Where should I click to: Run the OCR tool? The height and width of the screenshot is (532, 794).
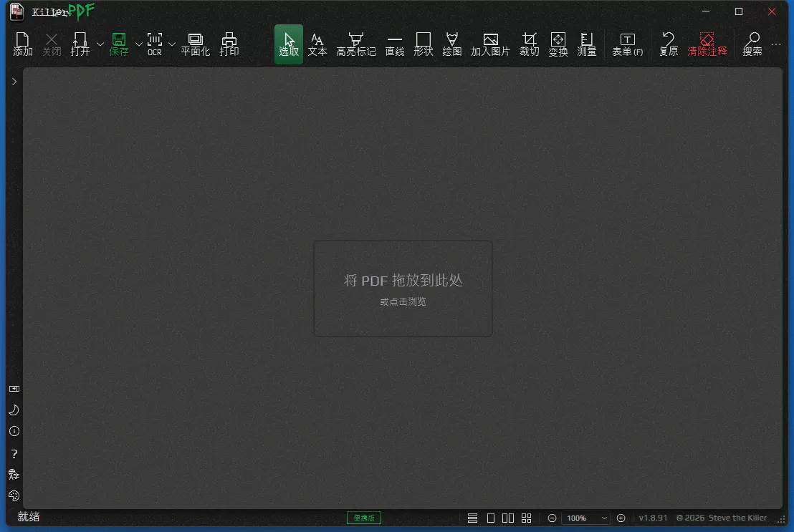(155, 44)
